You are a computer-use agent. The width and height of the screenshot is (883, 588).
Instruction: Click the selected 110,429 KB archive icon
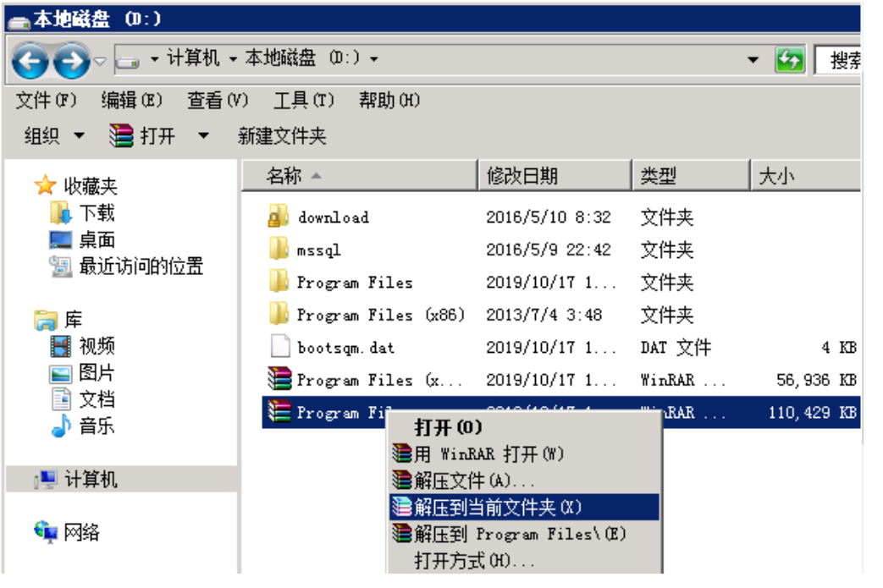coord(279,412)
